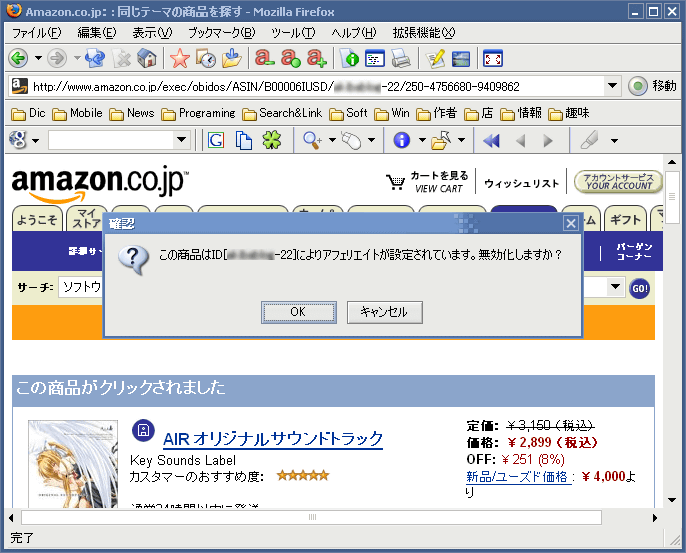View page source window icon
Image resolution: width=686 pixels, height=553 pixels.
tap(375, 58)
